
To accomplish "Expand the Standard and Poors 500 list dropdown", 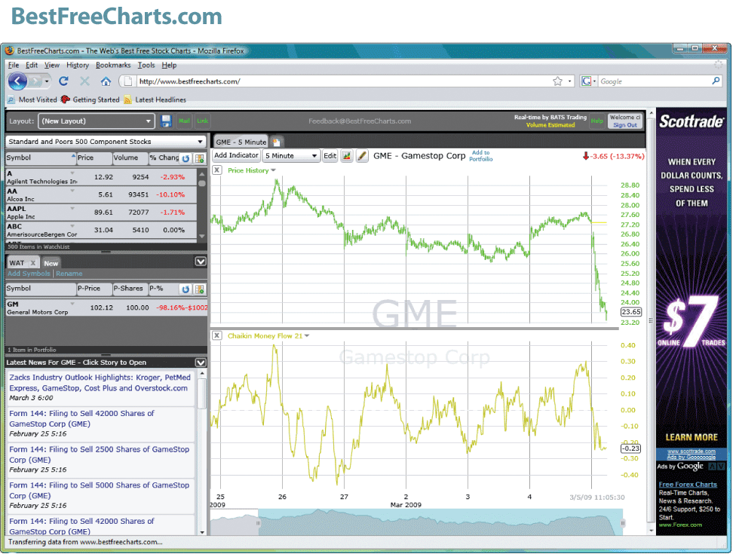I will (106, 142).
